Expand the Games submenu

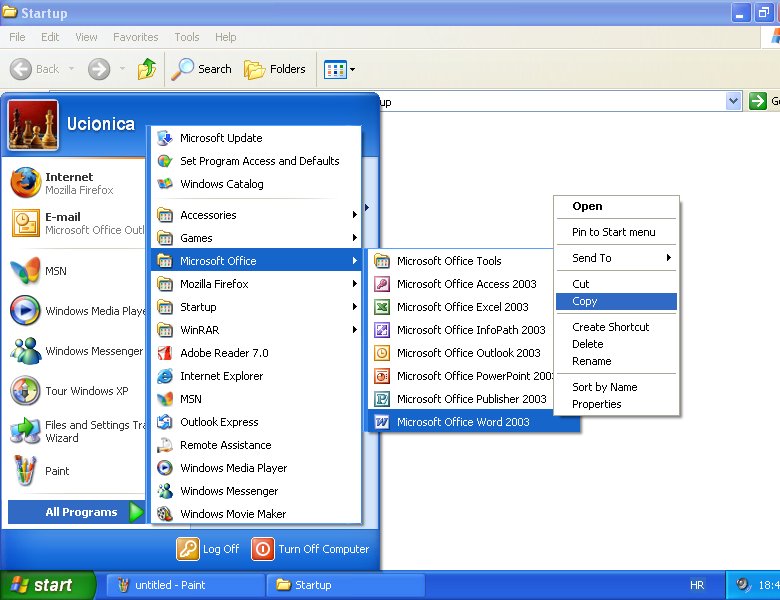[x=256, y=238]
